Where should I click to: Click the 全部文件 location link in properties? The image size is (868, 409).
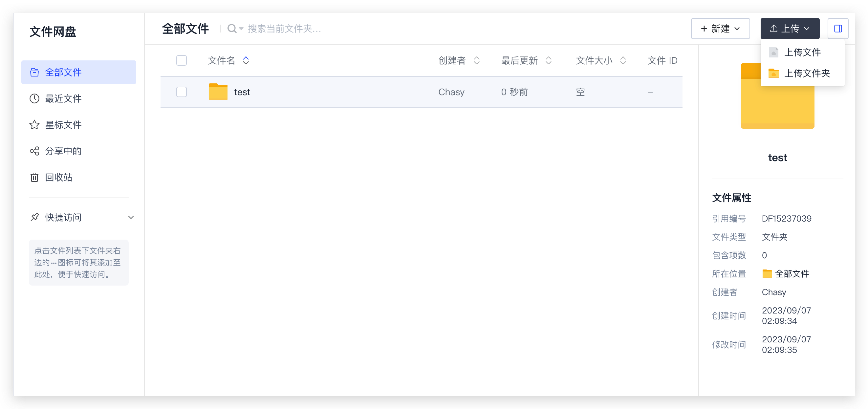pos(792,273)
